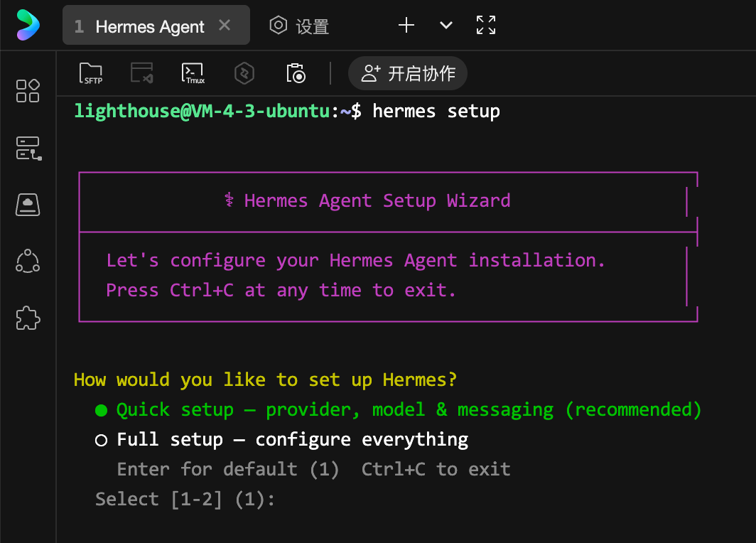Open the new session dropdown arrow
Image resolution: width=756 pixels, height=543 pixels.
pos(445,25)
